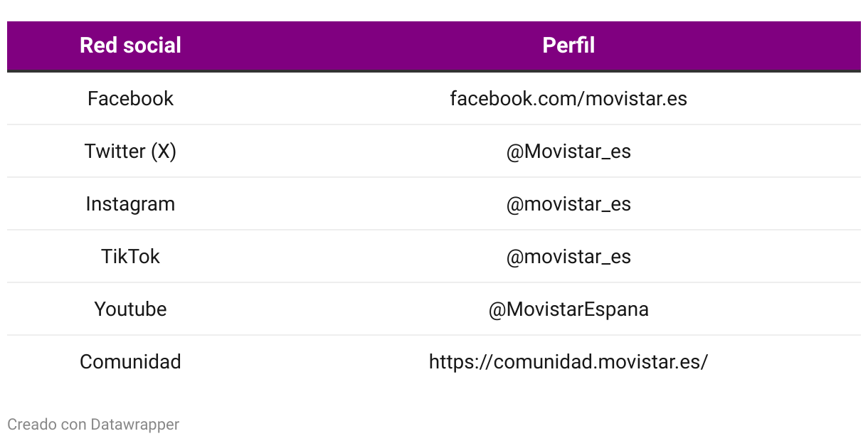Click the 'Perfil' column header

pos(568,46)
